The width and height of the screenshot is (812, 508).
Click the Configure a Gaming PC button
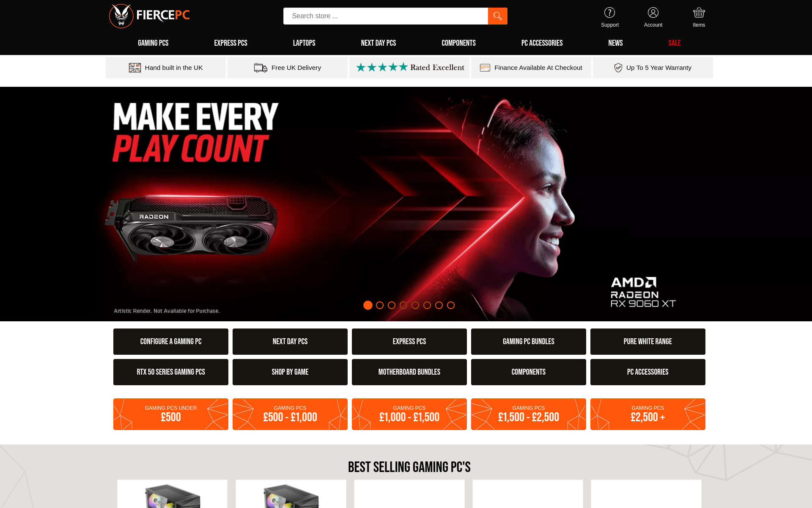tap(171, 342)
